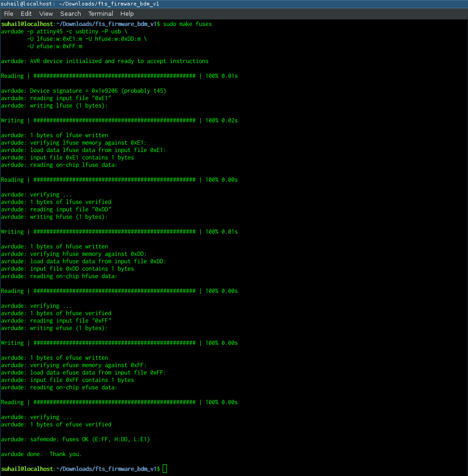Click '1 bytes of efuse written'
Viewport: 468px width, 476px height.
click(x=69, y=358)
